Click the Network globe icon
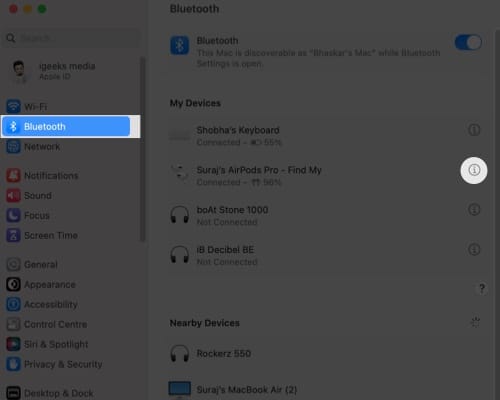The height and width of the screenshot is (400, 500). pos(13,147)
